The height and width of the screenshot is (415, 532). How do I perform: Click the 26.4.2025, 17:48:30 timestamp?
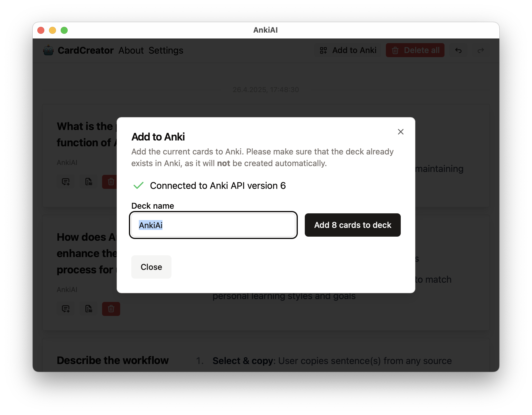[266, 90]
